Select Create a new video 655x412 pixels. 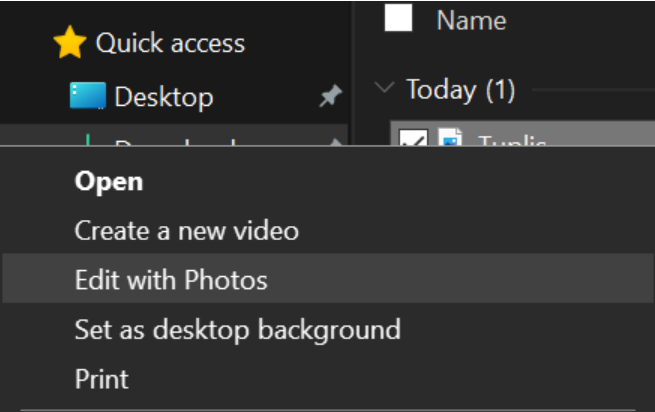186,230
